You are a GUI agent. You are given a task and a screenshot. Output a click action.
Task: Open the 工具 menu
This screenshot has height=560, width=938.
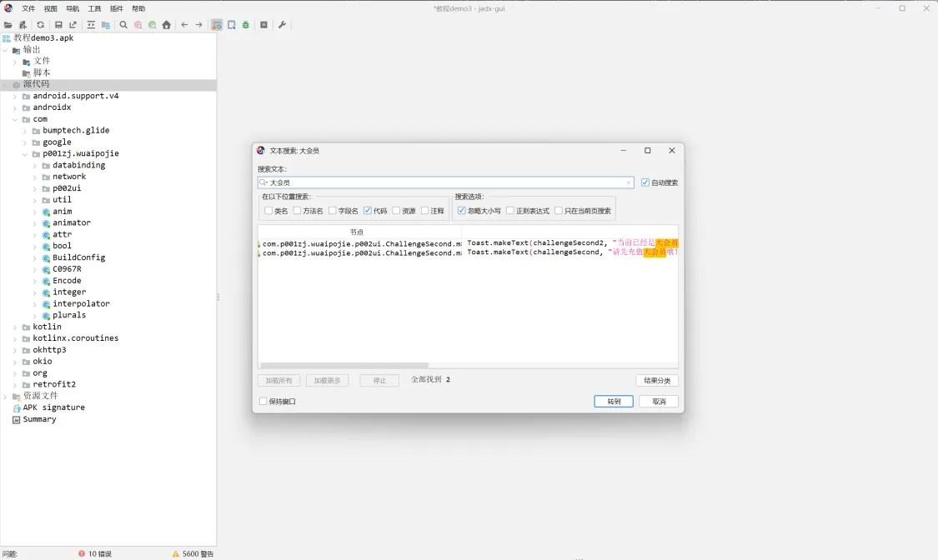coord(94,8)
